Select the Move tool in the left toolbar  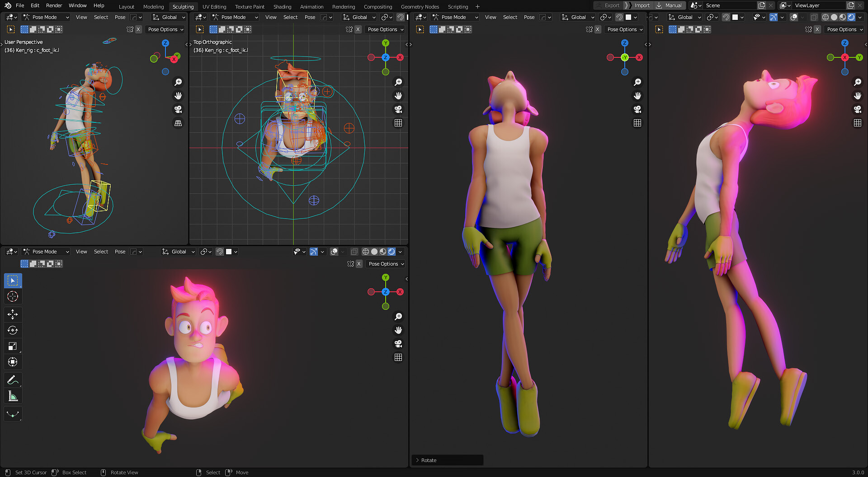pyautogui.click(x=13, y=314)
